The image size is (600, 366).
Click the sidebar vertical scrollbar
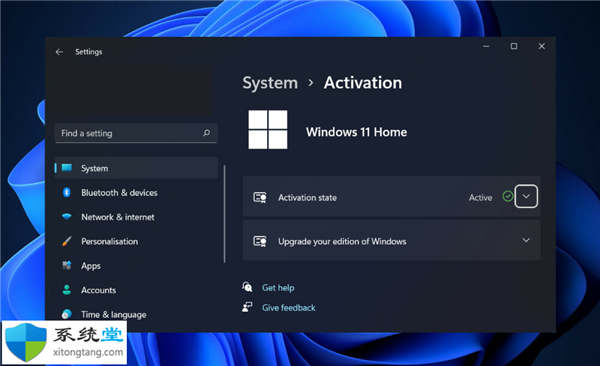coord(225,214)
